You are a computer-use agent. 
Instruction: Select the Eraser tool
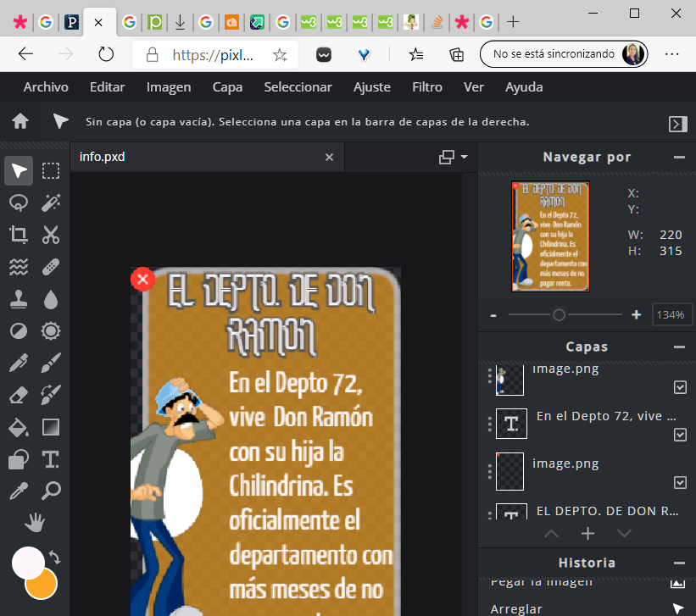tap(19, 394)
